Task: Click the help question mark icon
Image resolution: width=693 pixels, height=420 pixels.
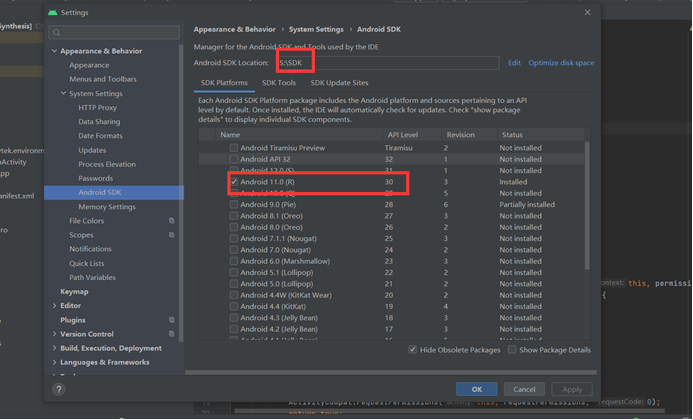Action: 59,389
